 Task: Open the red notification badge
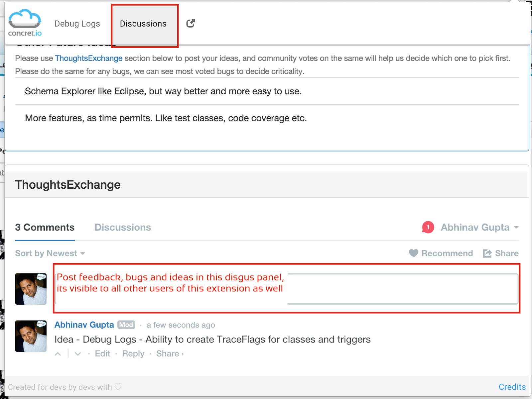click(428, 227)
